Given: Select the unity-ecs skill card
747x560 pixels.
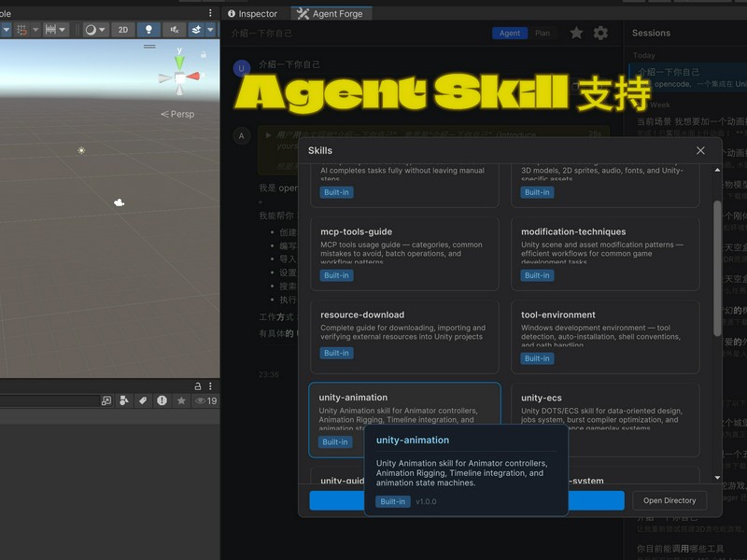Looking at the screenshot, I should 605,419.
